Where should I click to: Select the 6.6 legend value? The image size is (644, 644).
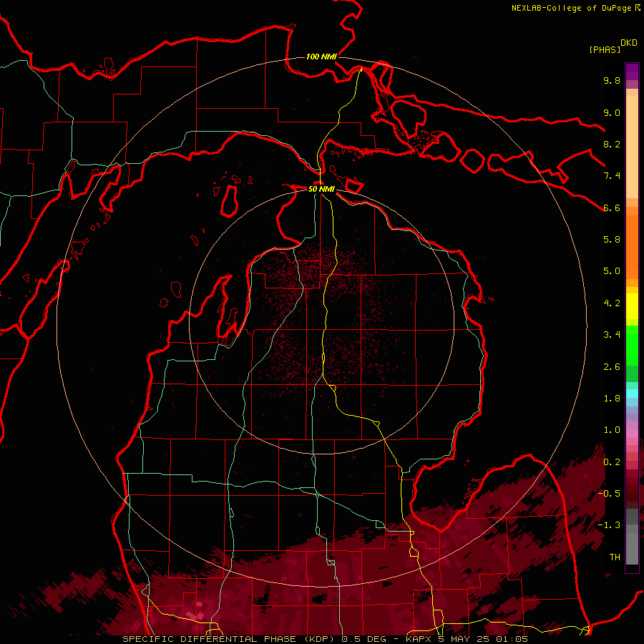point(612,208)
